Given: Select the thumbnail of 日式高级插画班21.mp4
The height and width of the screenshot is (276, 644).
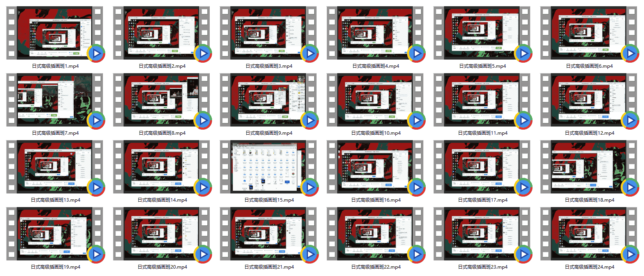Looking at the screenshot, I should click(269, 234).
